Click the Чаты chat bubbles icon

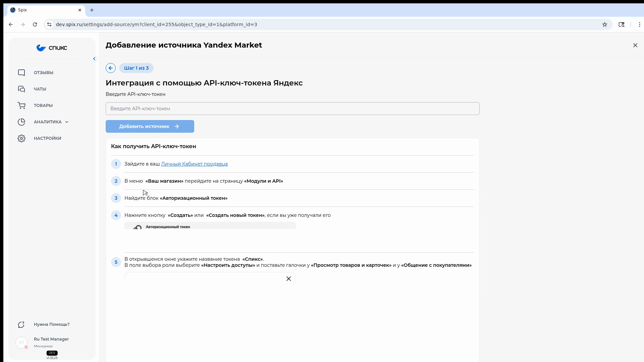point(21,89)
